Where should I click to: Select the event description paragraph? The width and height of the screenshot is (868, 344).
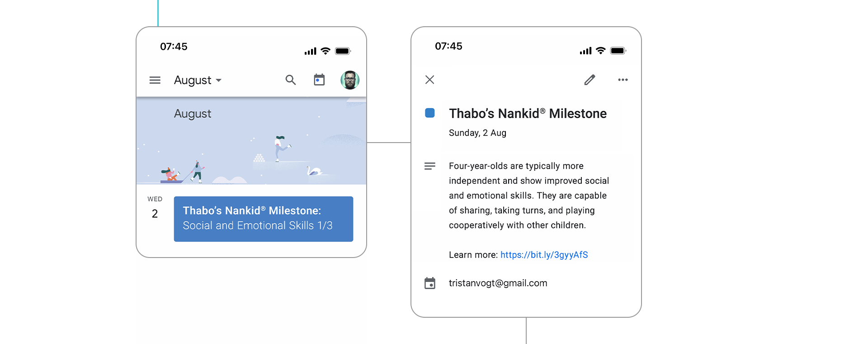click(529, 196)
